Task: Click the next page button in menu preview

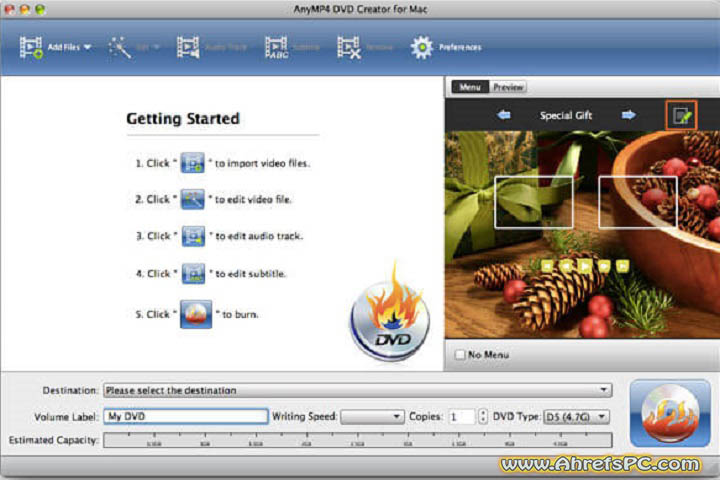Action: click(x=604, y=266)
